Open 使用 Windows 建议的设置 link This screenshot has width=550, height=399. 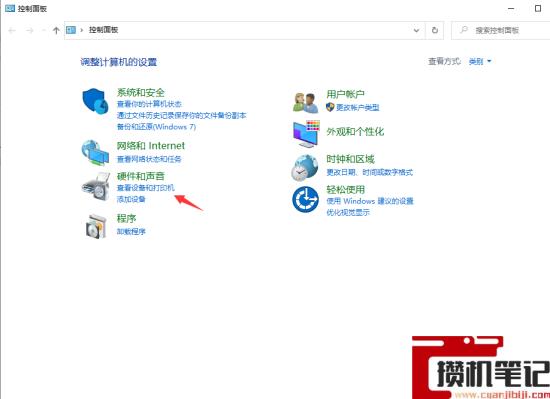(x=370, y=201)
